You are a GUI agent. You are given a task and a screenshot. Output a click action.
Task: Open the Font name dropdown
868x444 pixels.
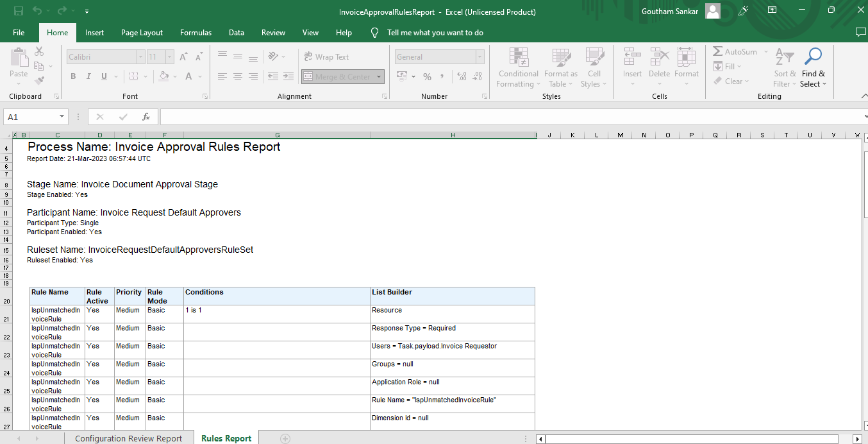[x=140, y=56]
